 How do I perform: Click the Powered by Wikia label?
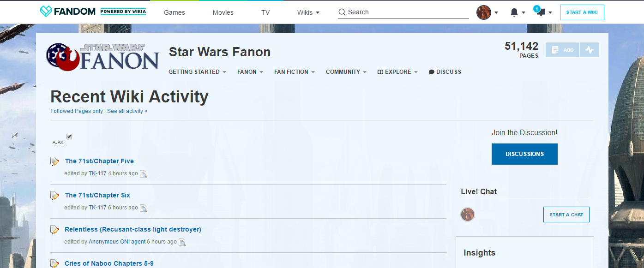(123, 12)
